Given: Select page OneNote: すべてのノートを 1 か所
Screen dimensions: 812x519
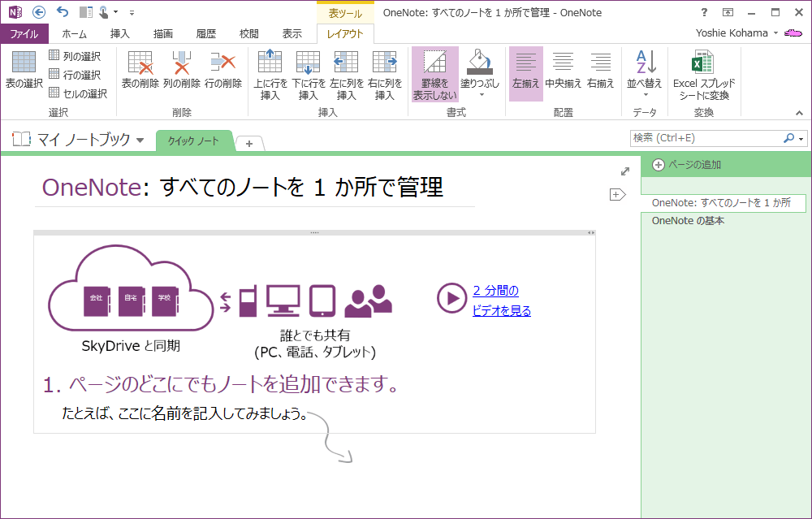Looking at the screenshot, I should pos(723,203).
